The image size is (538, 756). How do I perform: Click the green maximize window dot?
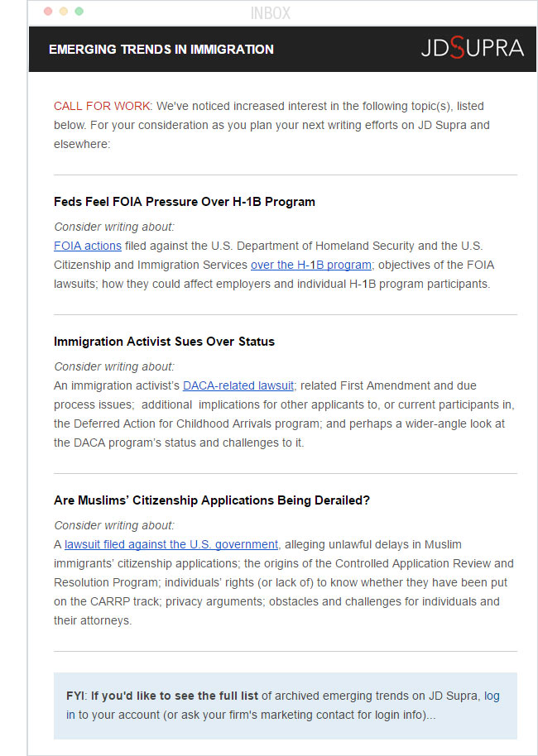[x=79, y=12]
